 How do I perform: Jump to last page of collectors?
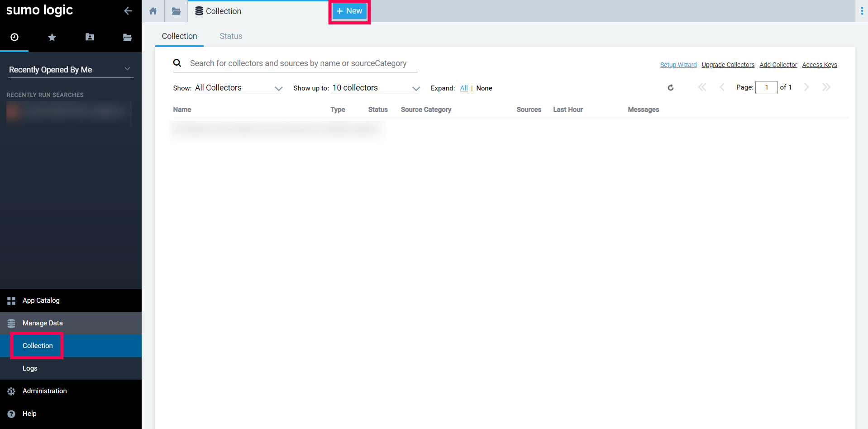[826, 87]
